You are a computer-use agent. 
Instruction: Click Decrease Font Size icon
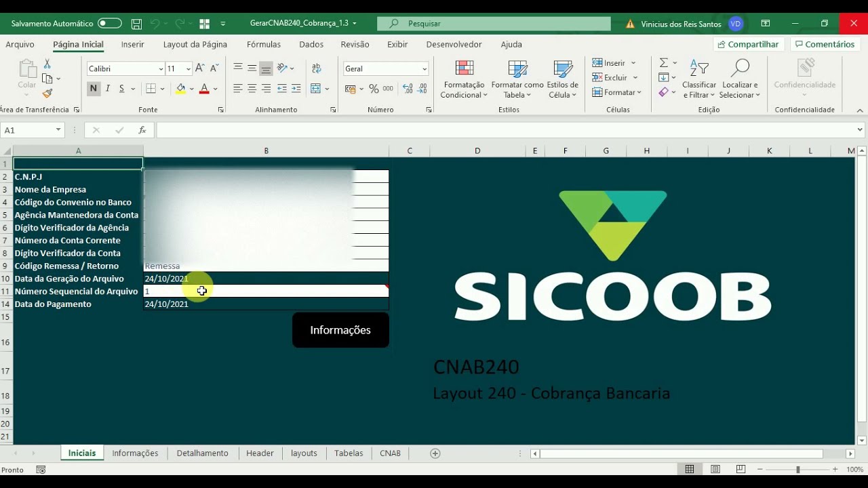(214, 68)
